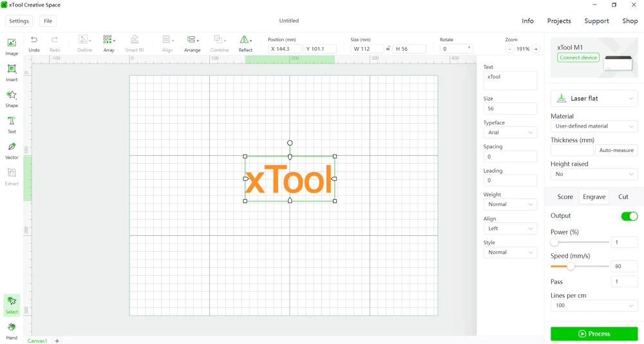This screenshot has width=644, height=344.
Task: Switch to the Hand pan tool
Action: coord(12,331)
